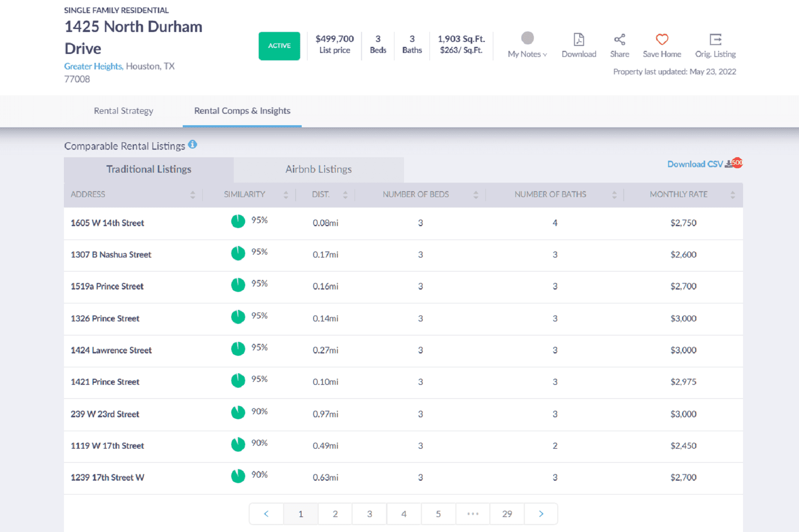Click similarity pie icon for 1605 W 14th Street
This screenshot has width=799, height=532.
click(238, 221)
